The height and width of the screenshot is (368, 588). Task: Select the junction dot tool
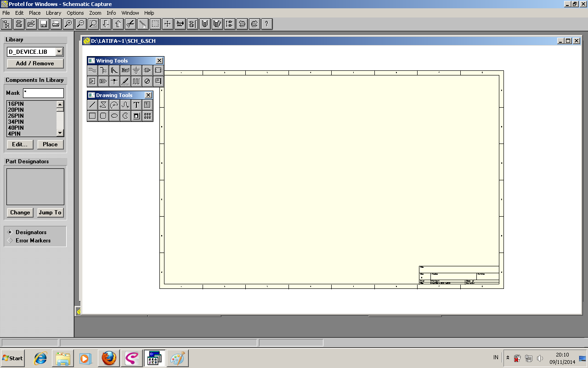(x=114, y=81)
